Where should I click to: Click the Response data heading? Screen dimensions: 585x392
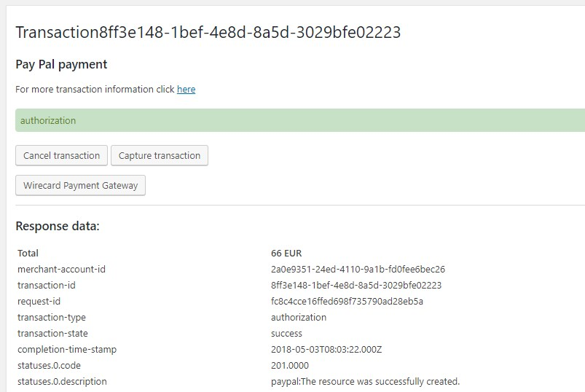(x=58, y=226)
